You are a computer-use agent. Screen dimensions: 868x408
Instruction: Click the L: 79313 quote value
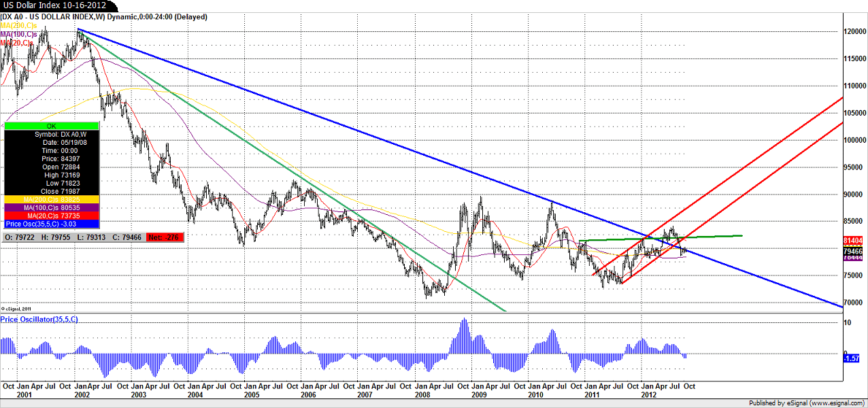pos(90,237)
